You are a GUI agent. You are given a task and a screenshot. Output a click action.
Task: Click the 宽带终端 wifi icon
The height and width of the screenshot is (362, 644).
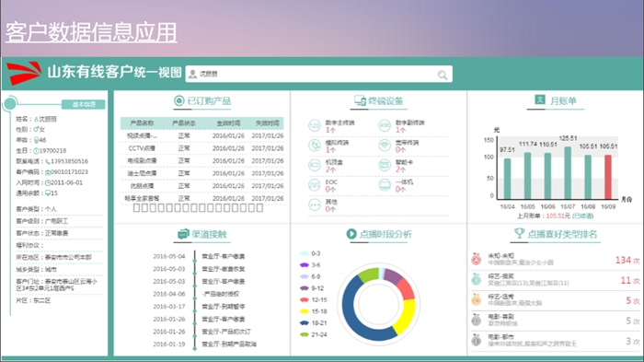tap(385, 146)
